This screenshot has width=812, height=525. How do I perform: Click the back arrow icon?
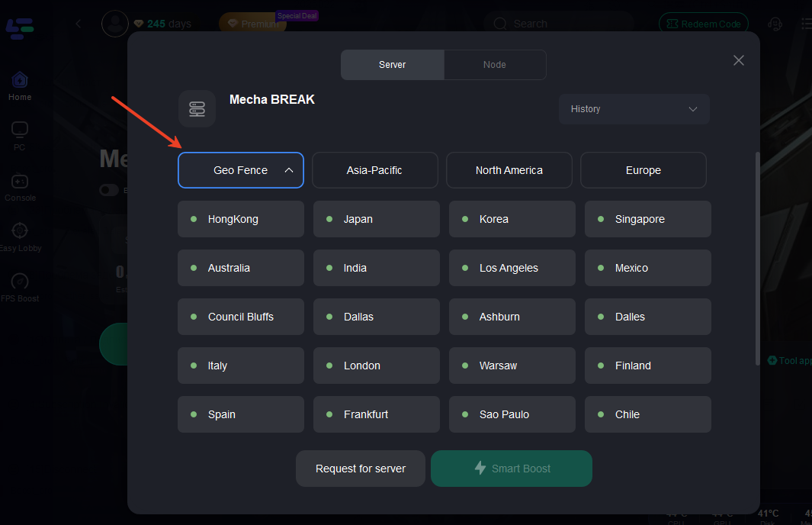[79, 24]
